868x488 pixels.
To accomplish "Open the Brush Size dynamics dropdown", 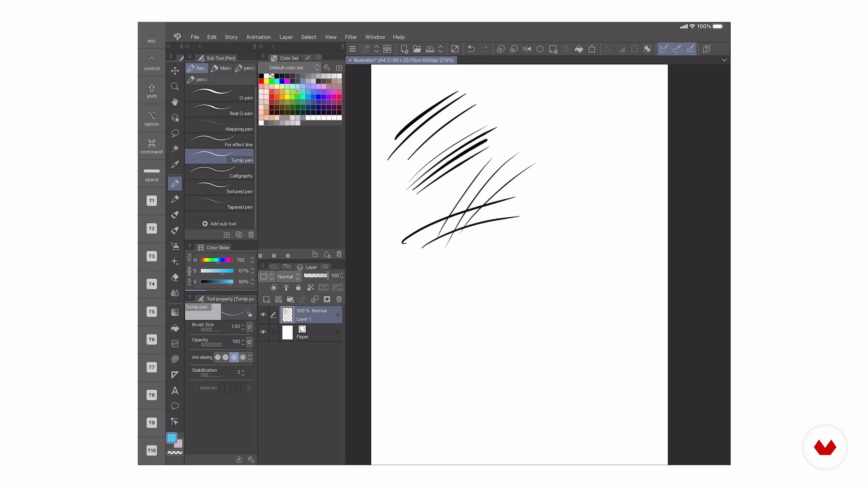I will tap(249, 326).
